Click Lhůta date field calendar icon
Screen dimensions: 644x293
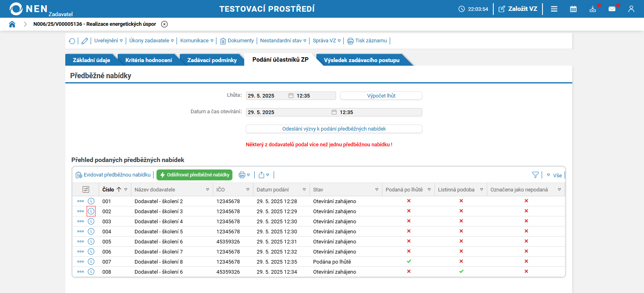click(291, 96)
